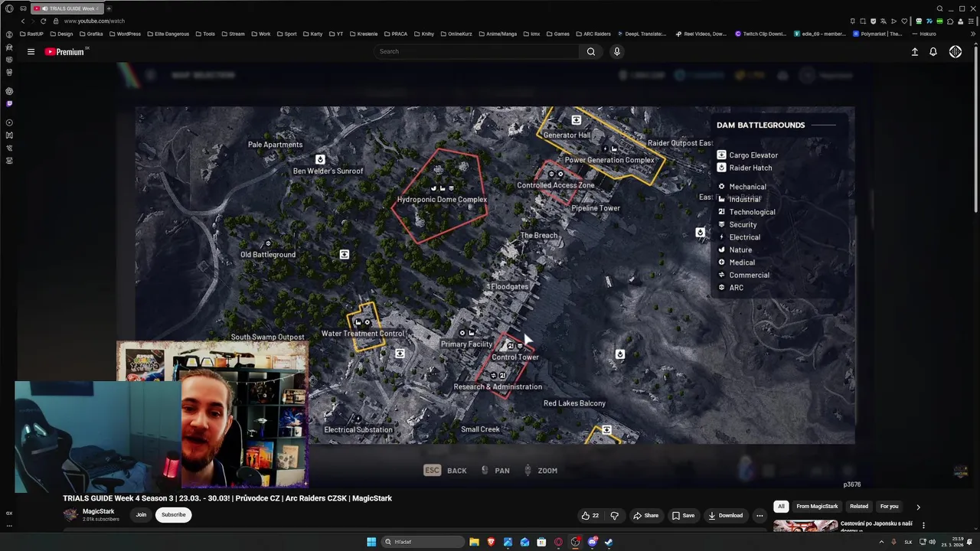Open three-dot menu for suggested Japan video
This screenshot has width=980, height=551.
click(923, 525)
